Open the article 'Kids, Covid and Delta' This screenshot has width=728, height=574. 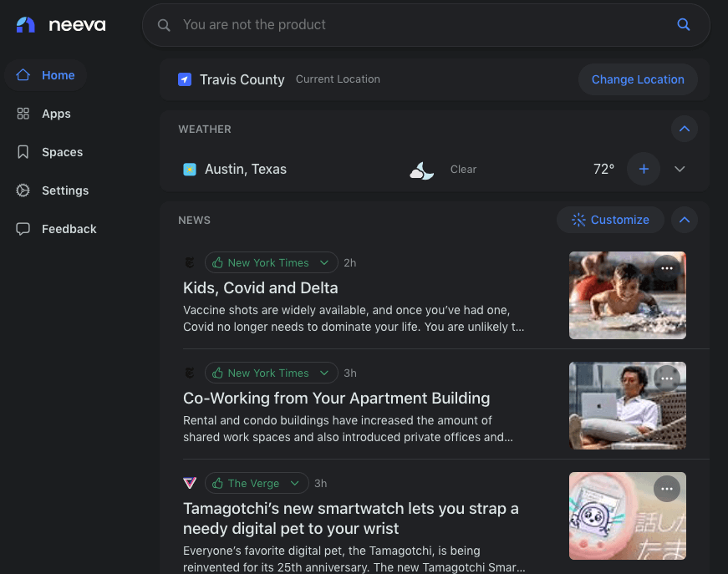pyautogui.click(x=258, y=287)
